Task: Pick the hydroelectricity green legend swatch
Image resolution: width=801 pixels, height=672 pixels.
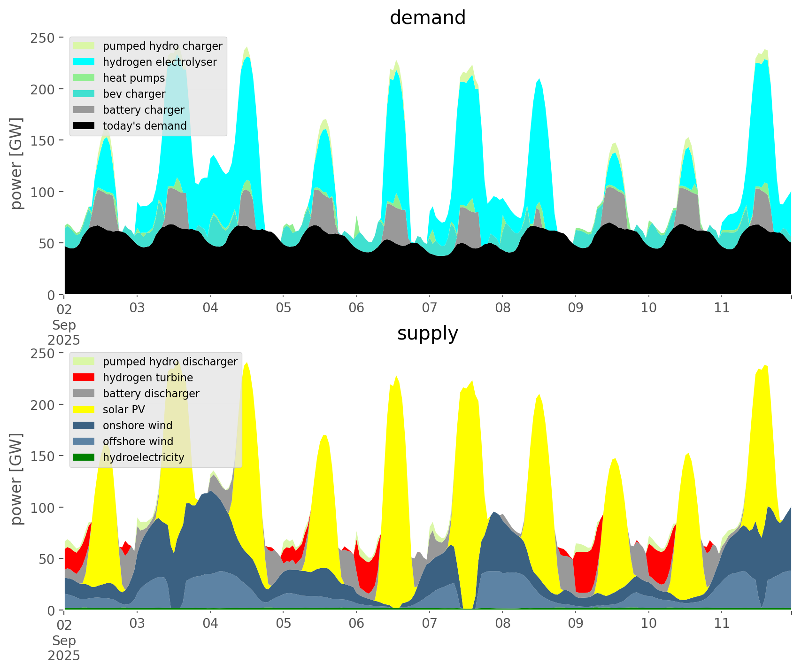Action: click(x=84, y=457)
